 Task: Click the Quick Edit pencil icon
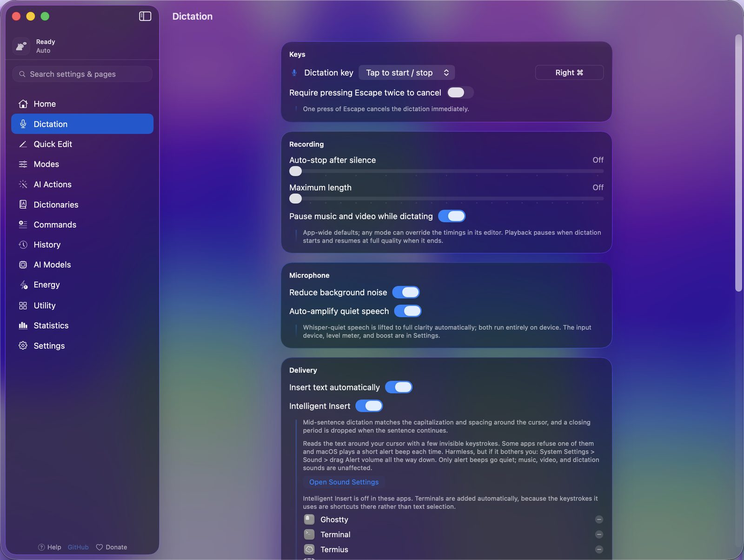[23, 144]
